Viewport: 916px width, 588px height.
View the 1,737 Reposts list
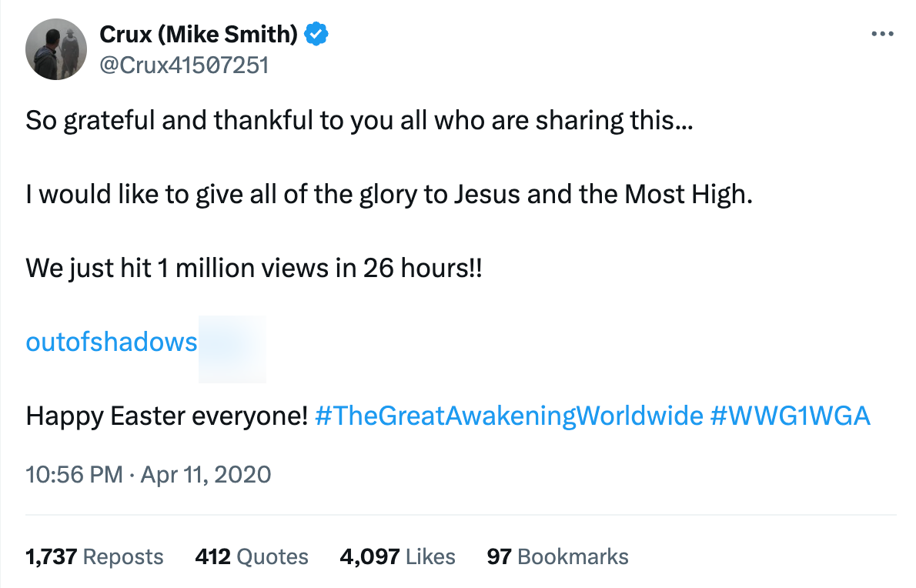[x=94, y=556]
